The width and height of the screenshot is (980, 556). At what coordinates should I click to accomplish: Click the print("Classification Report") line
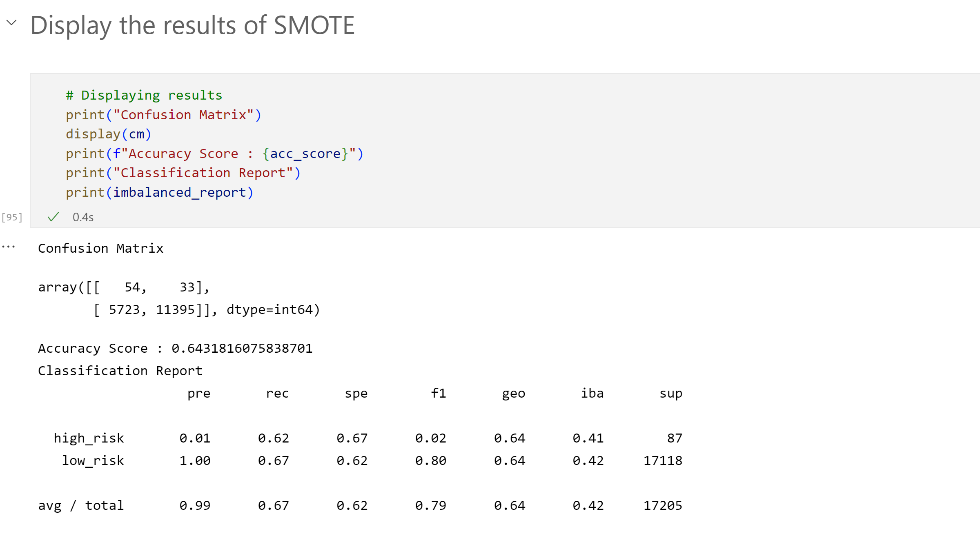coord(183,173)
